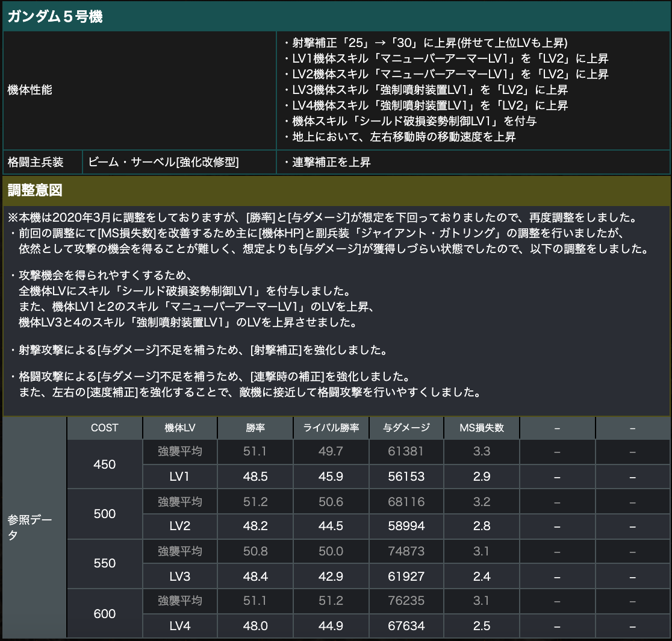Click the 600 cost cell

pos(105,613)
